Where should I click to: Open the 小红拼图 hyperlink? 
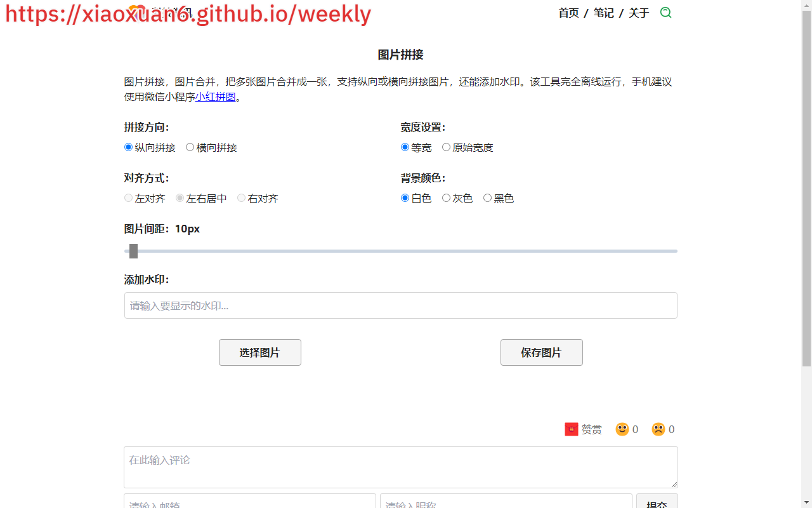pyautogui.click(x=215, y=97)
